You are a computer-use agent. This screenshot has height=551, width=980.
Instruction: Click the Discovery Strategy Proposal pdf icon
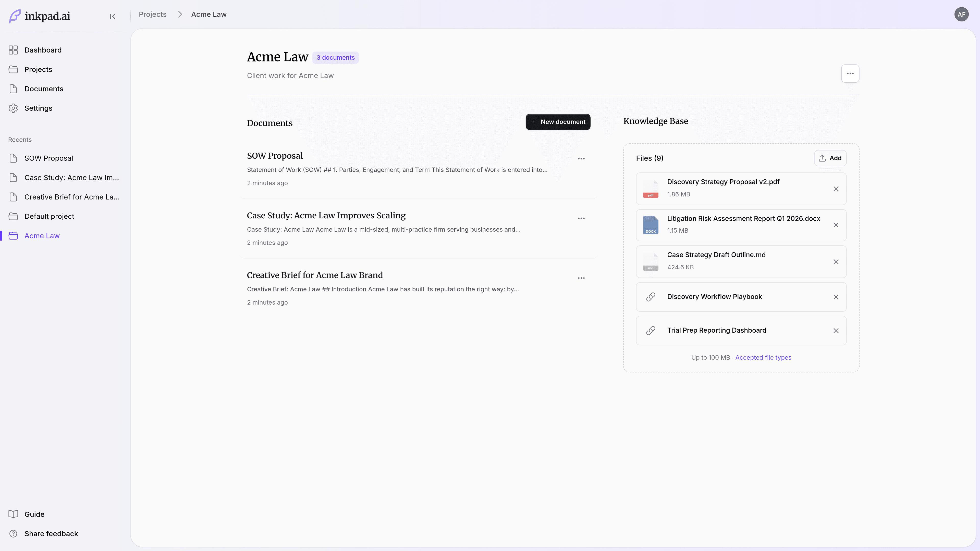coord(651,189)
